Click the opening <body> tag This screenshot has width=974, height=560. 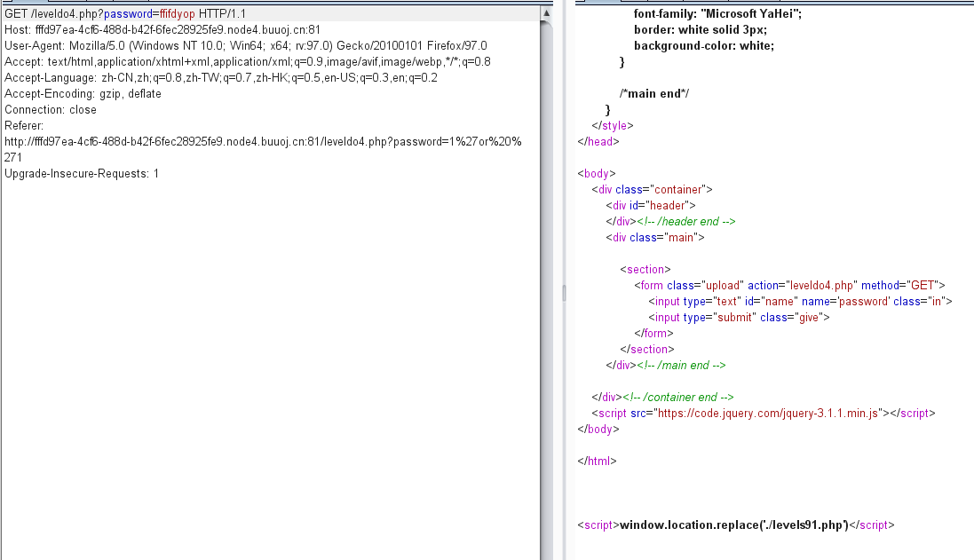tap(597, 174)
